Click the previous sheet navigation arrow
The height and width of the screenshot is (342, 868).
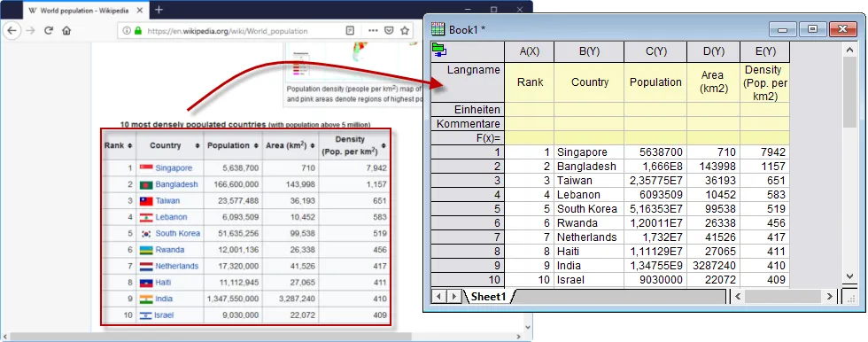click(x=439, y=297)
